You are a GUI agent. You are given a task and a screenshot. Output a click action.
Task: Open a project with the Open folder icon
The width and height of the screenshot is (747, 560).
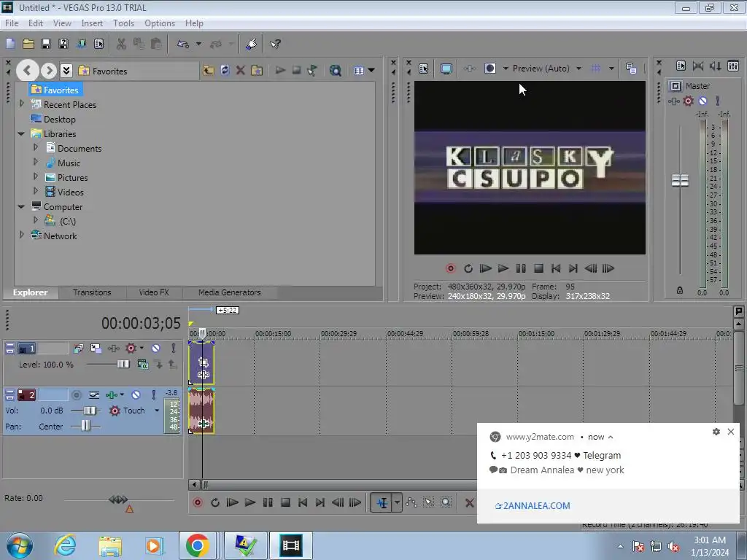(x=28, y=44)
